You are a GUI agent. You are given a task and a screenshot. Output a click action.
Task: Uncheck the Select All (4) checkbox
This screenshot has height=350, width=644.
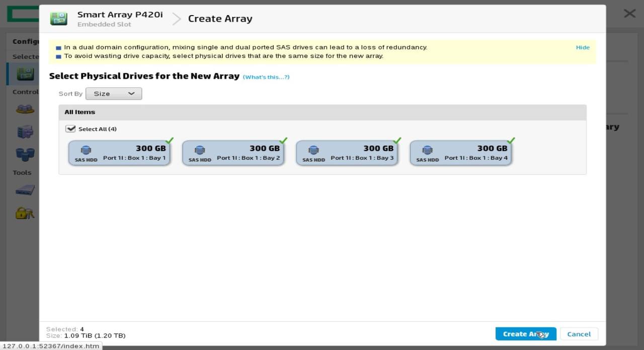[71, 129]
